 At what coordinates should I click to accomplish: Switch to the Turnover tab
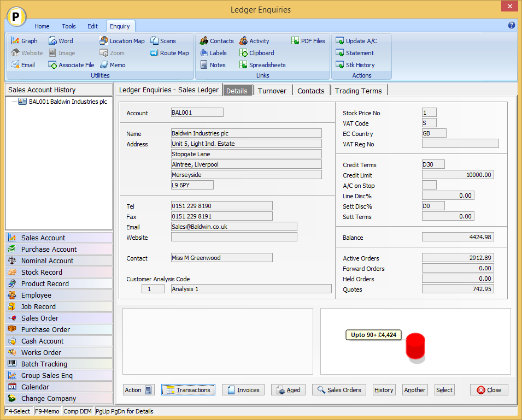click(272, 91)
